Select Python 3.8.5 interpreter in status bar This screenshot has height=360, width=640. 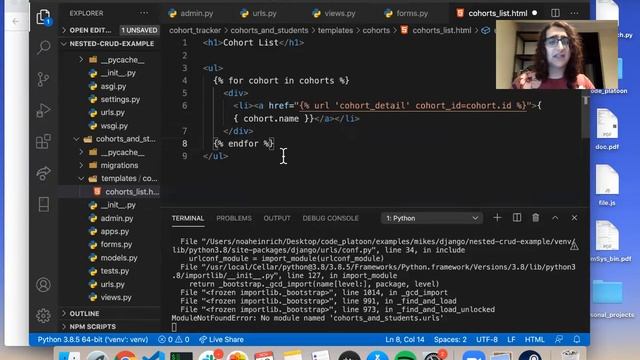[x=93, y=340]
